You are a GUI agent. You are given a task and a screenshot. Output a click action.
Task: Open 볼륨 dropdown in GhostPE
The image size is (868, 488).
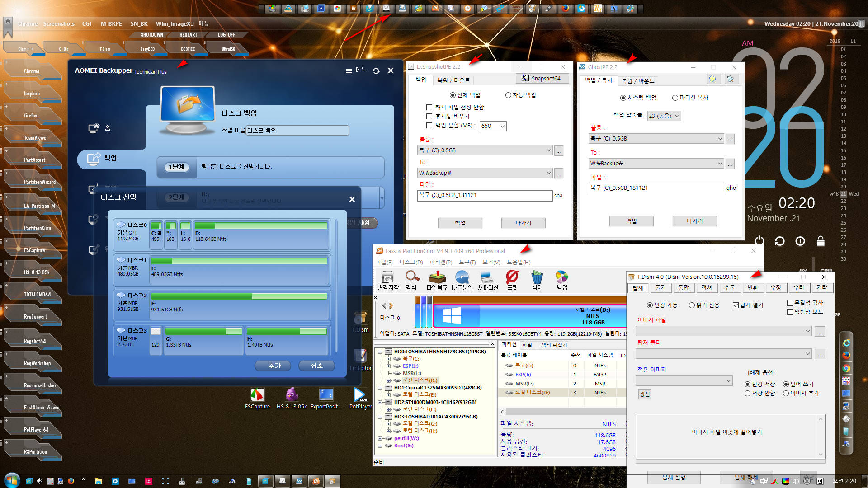pos(720,139)
